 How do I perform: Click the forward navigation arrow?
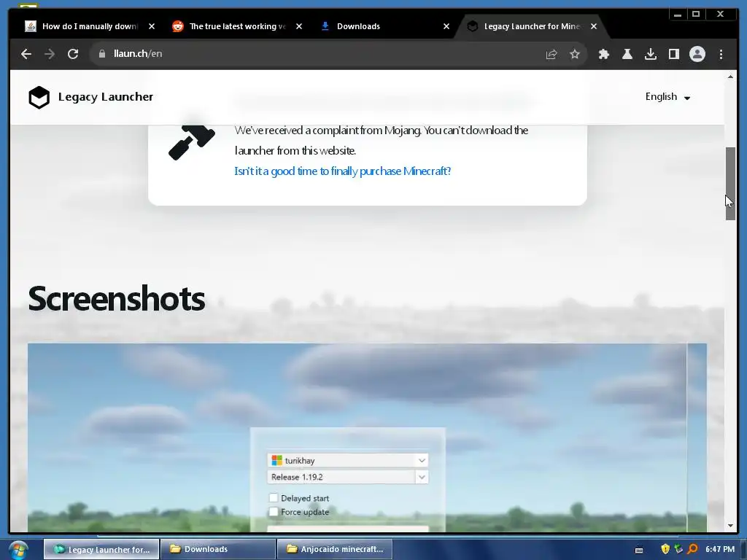point(50,54)
